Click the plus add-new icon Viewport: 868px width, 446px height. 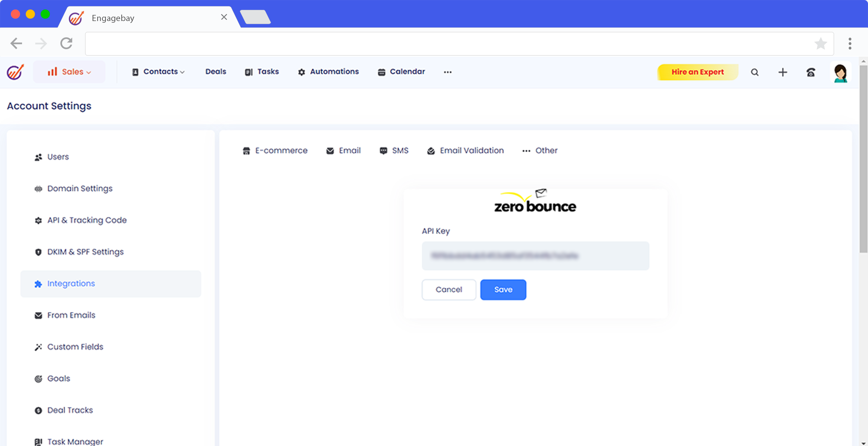[783, 72]
